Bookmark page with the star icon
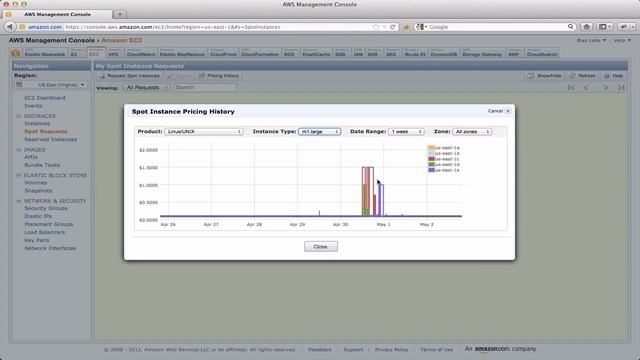The width and height of the screenshot is (640, 360). 376,27
